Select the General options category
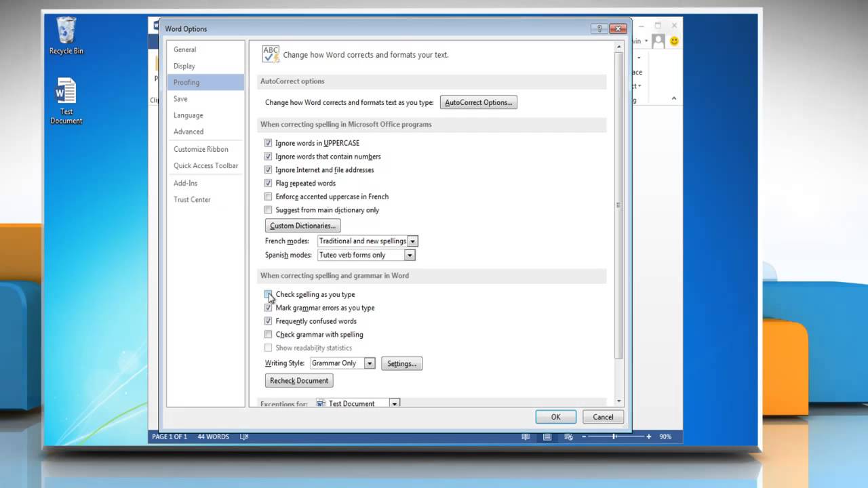 (x=205, y=49)
